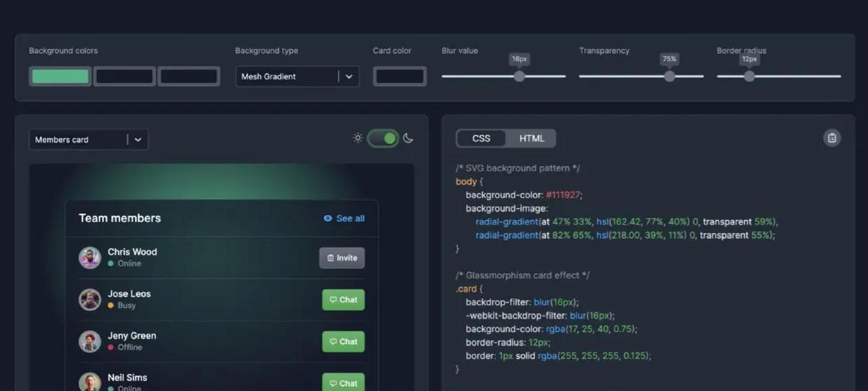Switch to the HTML tab
868x391 pixels.
532,138
